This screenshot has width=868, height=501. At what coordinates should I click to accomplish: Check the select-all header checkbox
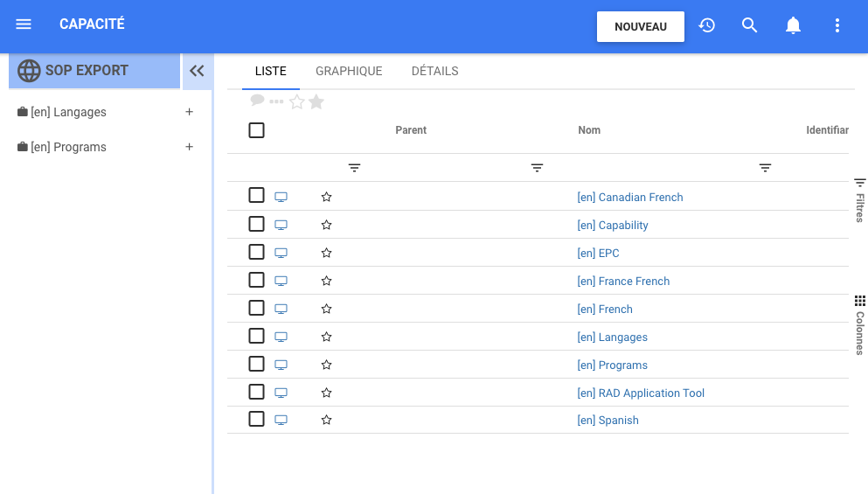256,130
